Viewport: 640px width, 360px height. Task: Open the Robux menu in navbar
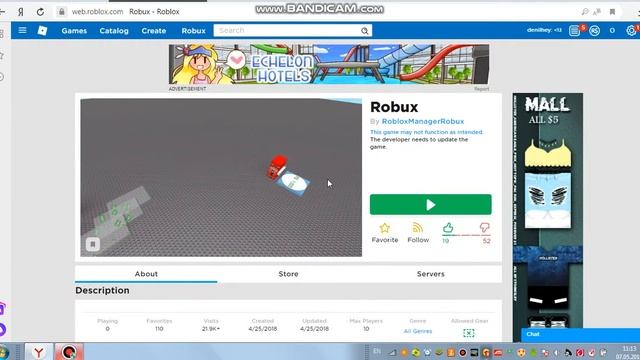click(193, 31)
